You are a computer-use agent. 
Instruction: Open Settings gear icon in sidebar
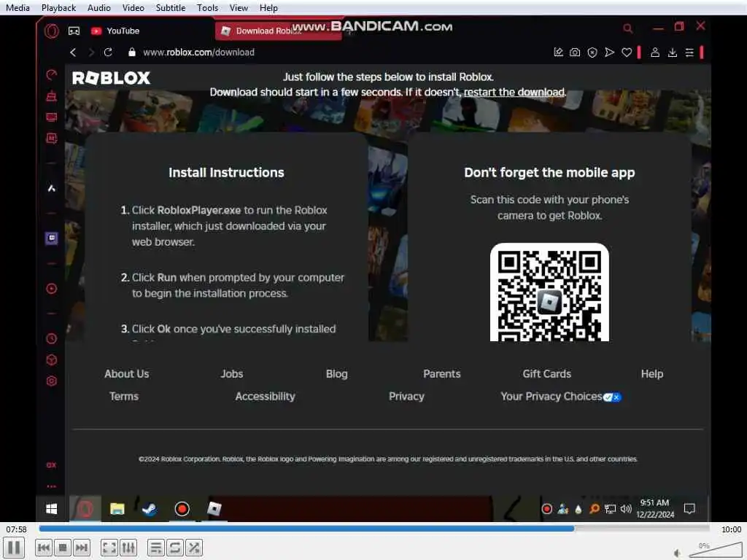(52, 381)
